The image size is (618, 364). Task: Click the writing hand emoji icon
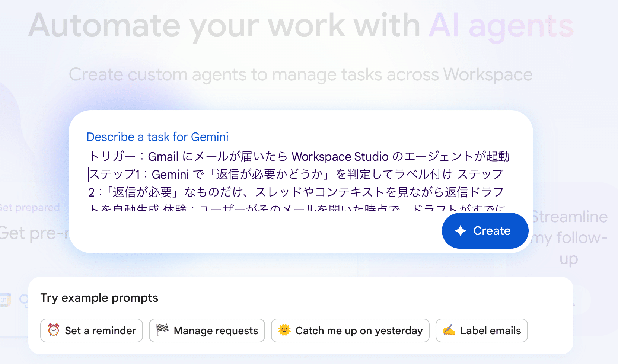449,330
